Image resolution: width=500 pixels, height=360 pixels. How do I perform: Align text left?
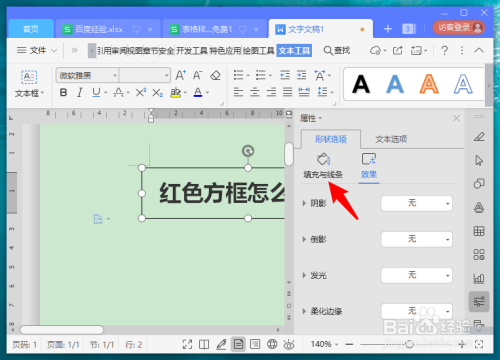[238, 92]
